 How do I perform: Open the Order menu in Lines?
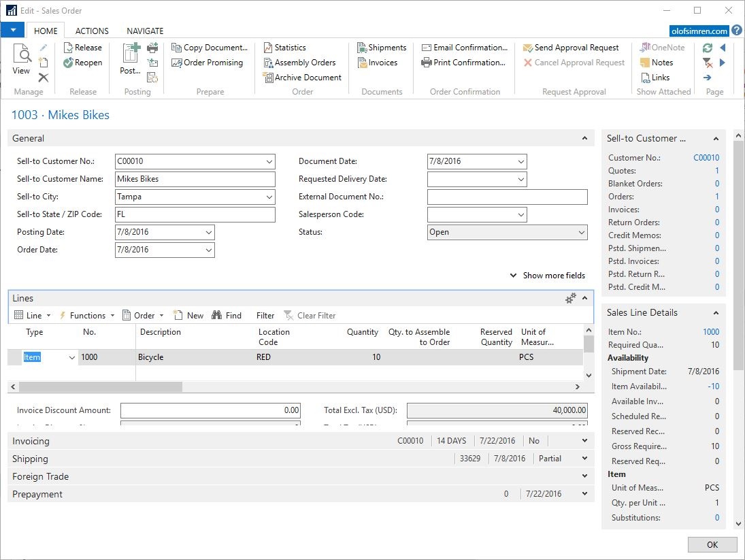tap(143, 316)
